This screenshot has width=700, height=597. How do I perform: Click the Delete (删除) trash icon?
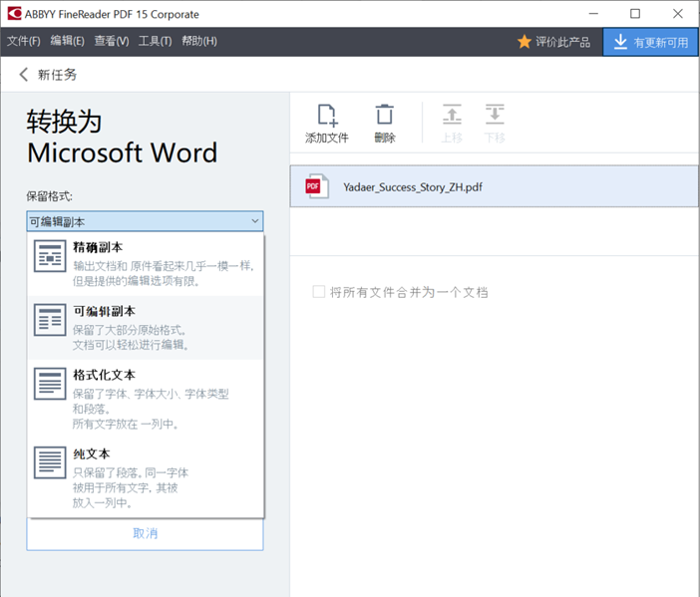point(384,115)
